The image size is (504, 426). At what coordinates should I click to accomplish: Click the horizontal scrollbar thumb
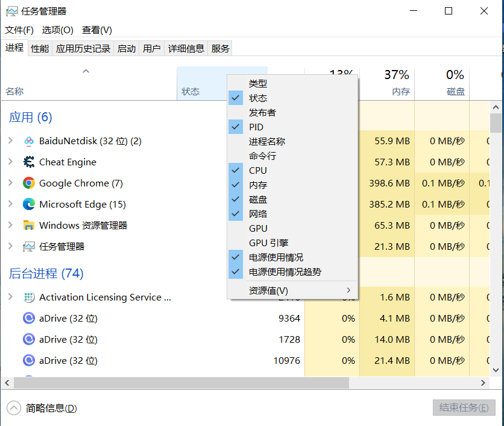pos(181,383)
